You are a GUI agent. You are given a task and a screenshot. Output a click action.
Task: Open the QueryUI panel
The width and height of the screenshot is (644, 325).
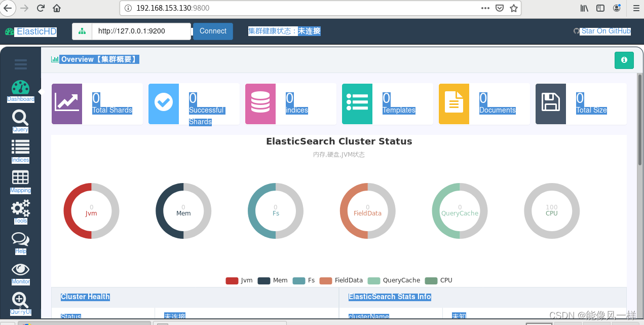(x=20, y=301)
